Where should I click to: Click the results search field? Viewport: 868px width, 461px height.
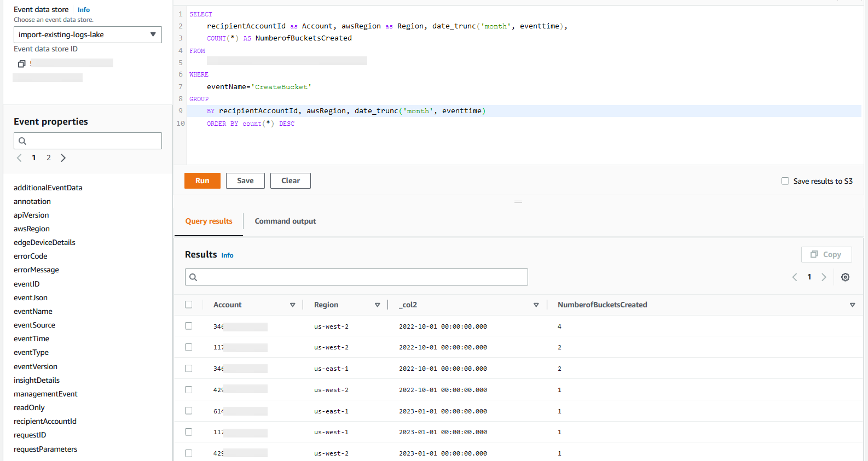pyautogui.click(x=356, y=277)
